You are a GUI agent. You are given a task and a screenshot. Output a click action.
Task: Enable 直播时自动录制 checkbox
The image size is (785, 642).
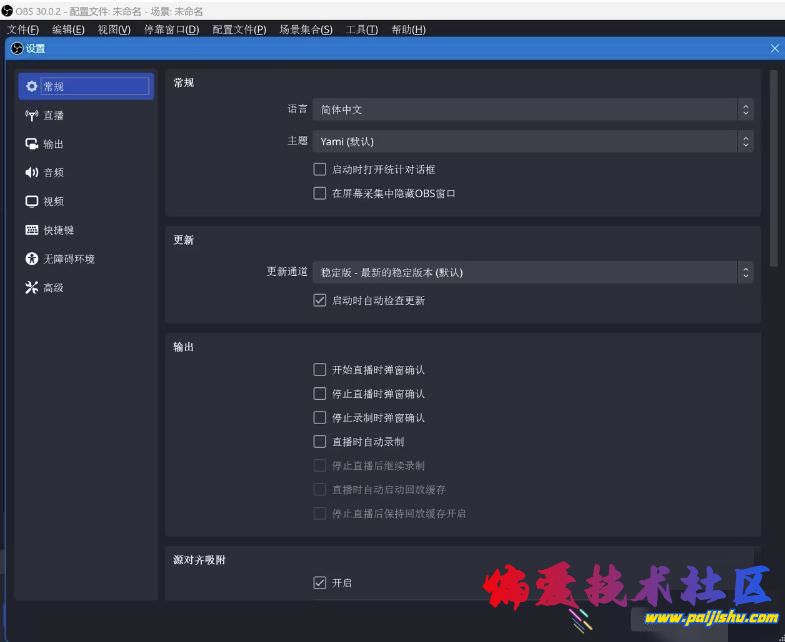(x=320, y=441)
